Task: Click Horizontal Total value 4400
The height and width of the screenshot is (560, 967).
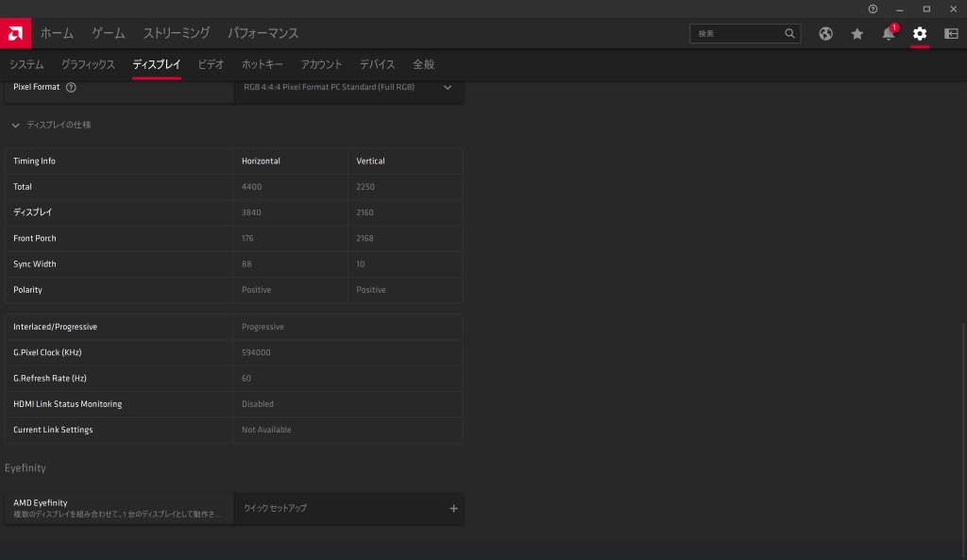Action: [251, 187]
